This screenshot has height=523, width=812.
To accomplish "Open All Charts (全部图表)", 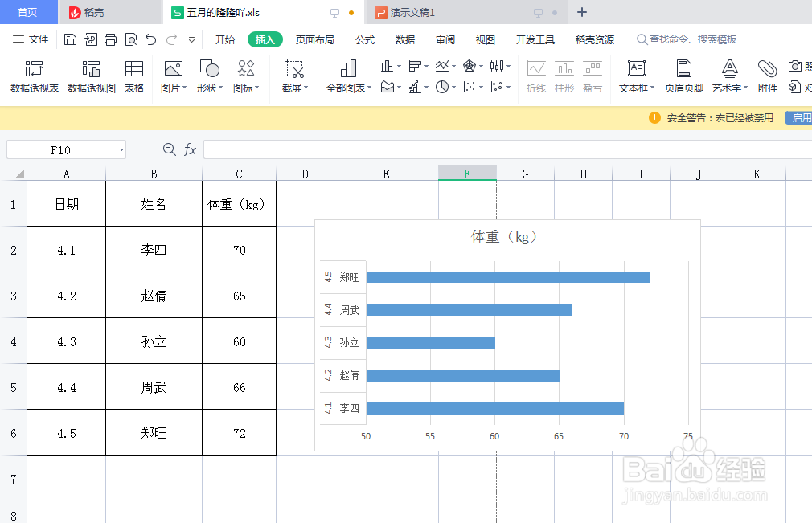I will click(349, 76).
